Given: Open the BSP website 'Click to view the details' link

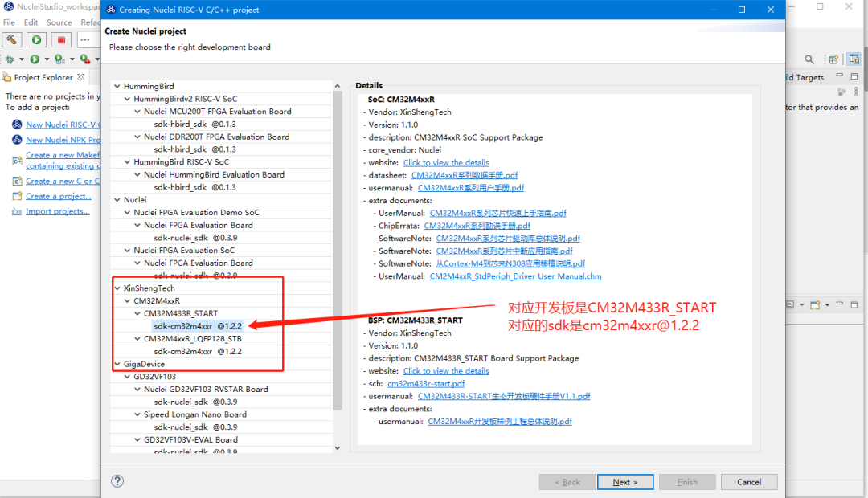Looking at the screenshot, I should click(446, 371).
